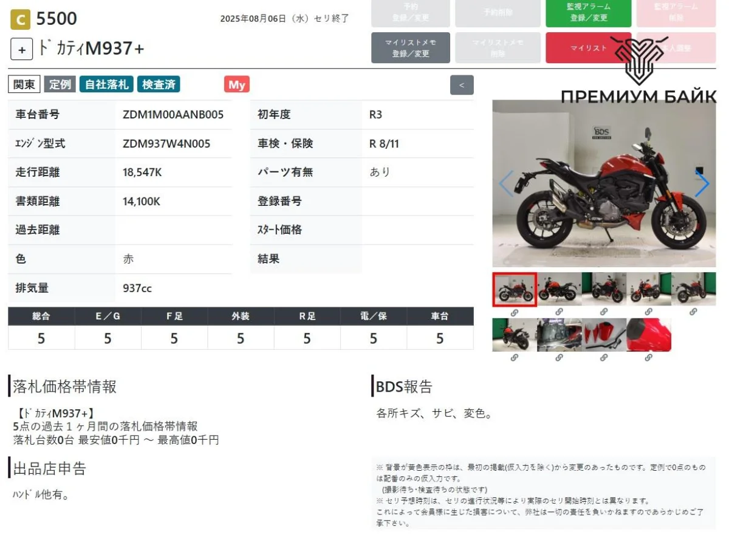Click inspection date R 8/11
The height and width of the screenshot is (560, 729).
(384, 143)
